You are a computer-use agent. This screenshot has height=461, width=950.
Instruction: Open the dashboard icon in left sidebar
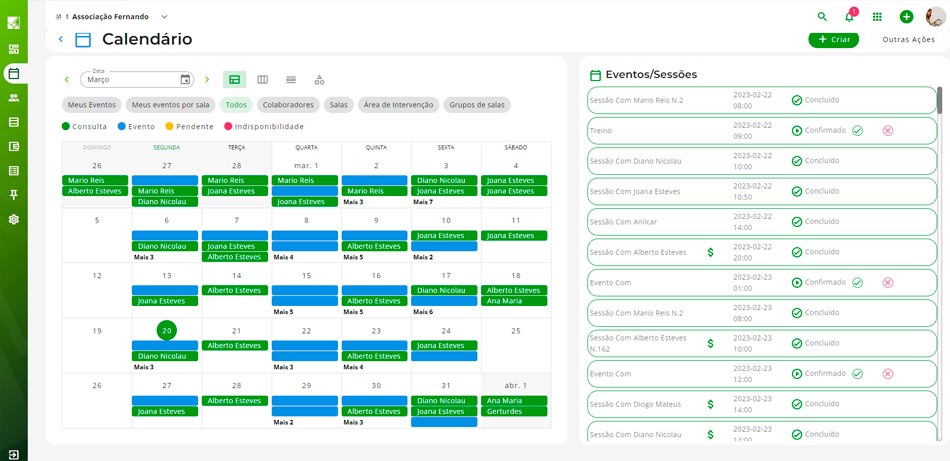tap(13, 49)
